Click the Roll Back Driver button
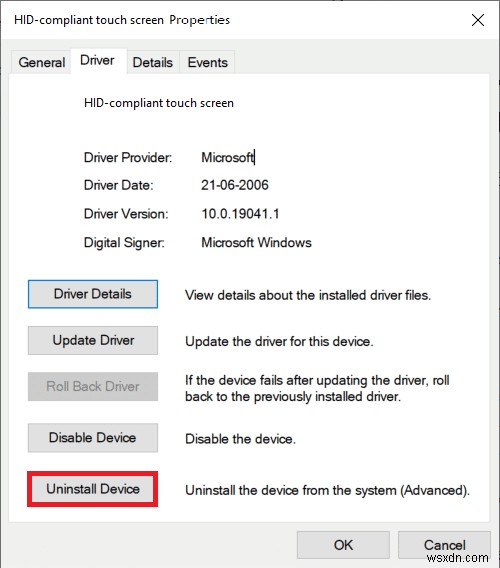The width and height of the screenshot is (500, 568). click(93, 386)
